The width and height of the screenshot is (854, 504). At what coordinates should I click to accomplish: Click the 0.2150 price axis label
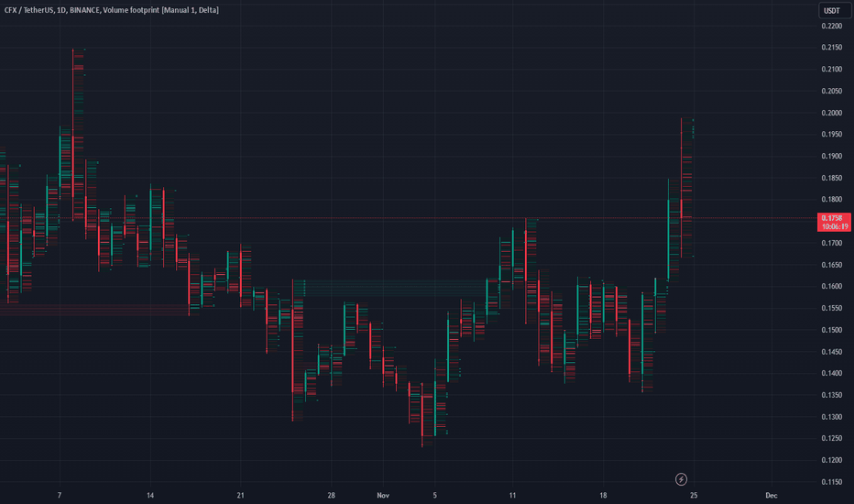click(x=832, y=48)
